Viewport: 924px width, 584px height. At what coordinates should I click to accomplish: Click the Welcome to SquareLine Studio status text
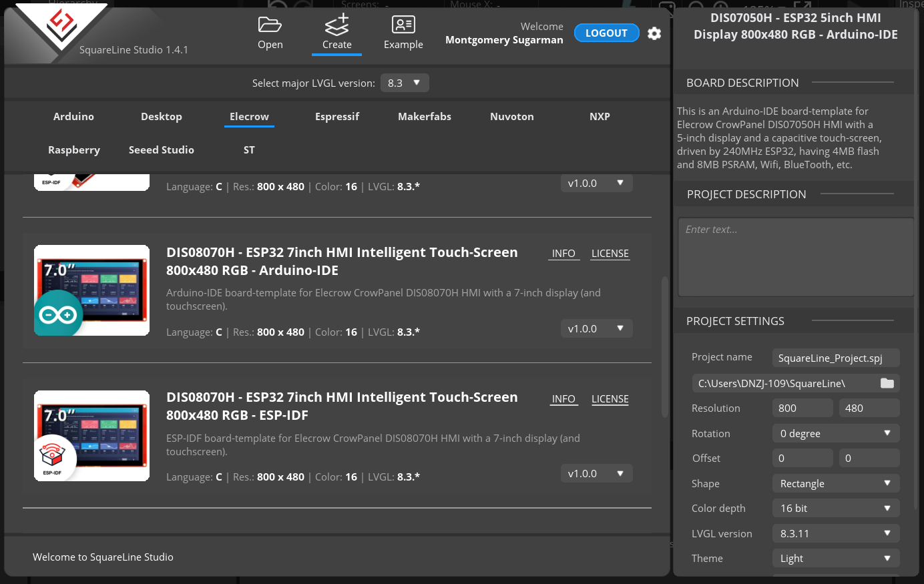103,557
